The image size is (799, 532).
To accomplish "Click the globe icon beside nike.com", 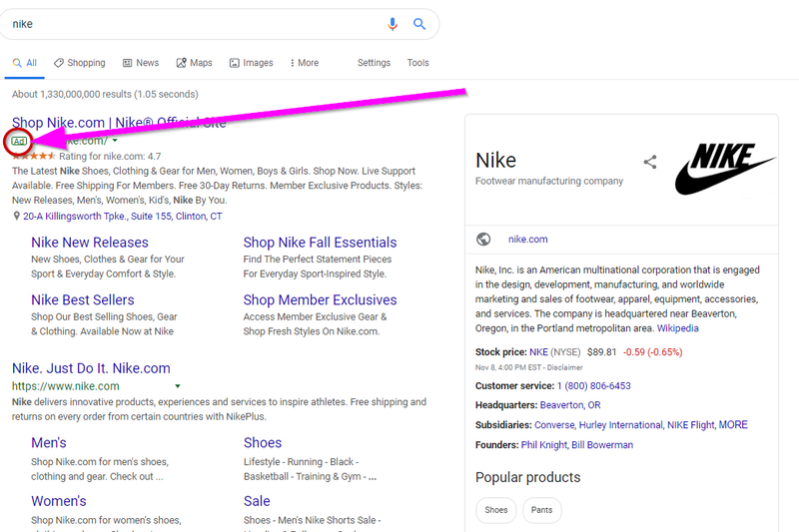I will point(483,240).
